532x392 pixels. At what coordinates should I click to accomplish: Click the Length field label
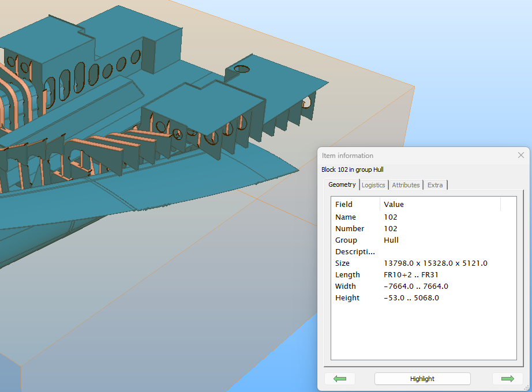click(x=347, y=274)
